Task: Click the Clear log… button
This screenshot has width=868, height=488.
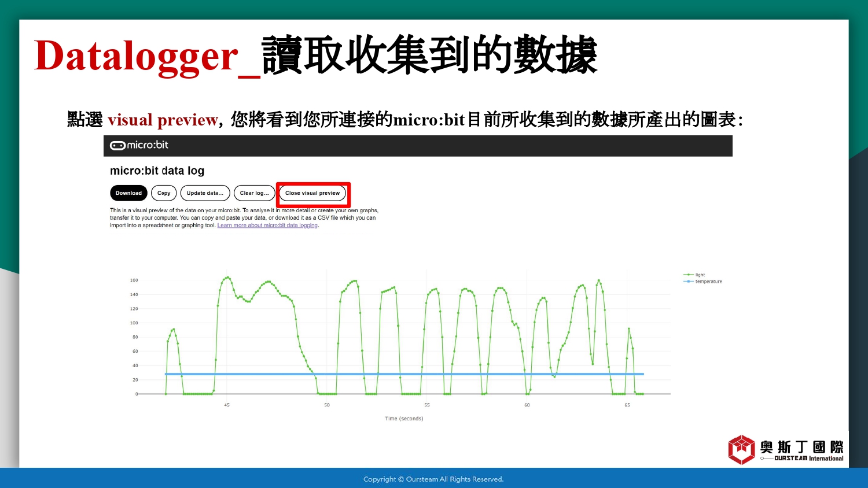Action: click(254, 193)
